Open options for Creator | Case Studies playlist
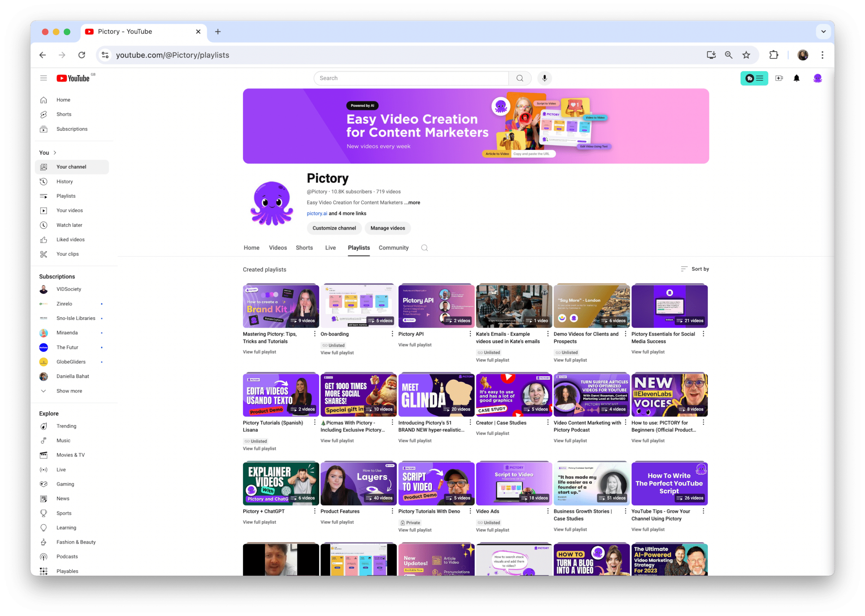This screenshot has width=865, height=616. [x=548, y=423]
